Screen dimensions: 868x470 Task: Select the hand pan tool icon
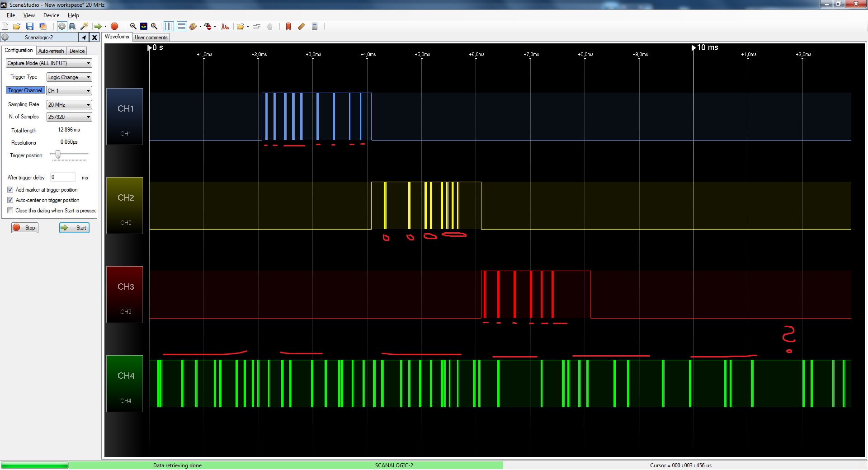[x=270, y=26]
